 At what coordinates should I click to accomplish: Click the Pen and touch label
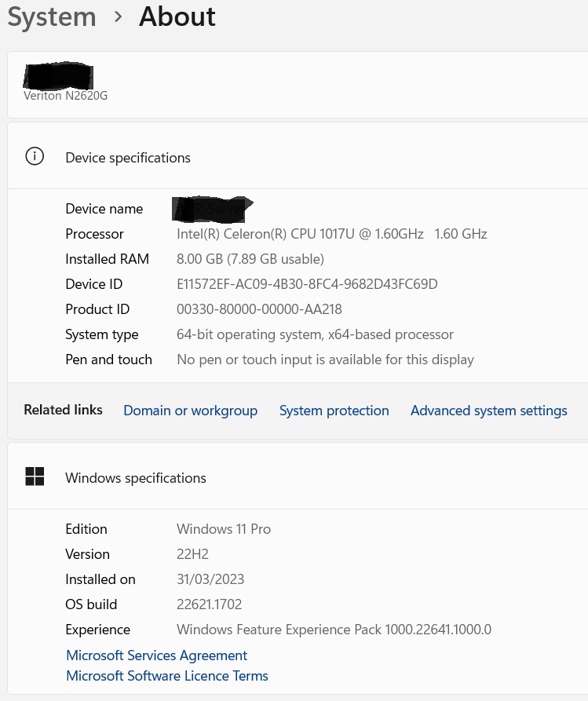108,360
